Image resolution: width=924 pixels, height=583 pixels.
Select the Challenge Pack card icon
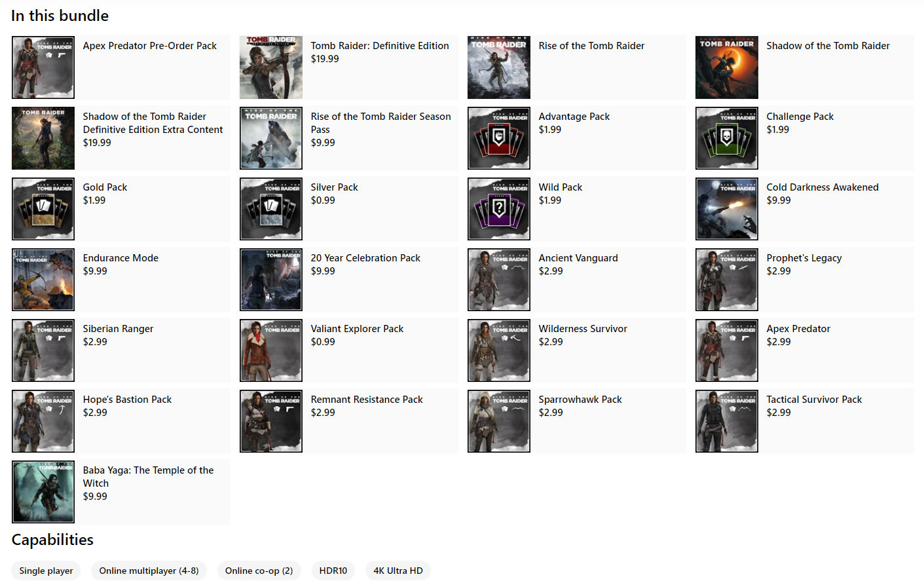[x=727, y=138]
